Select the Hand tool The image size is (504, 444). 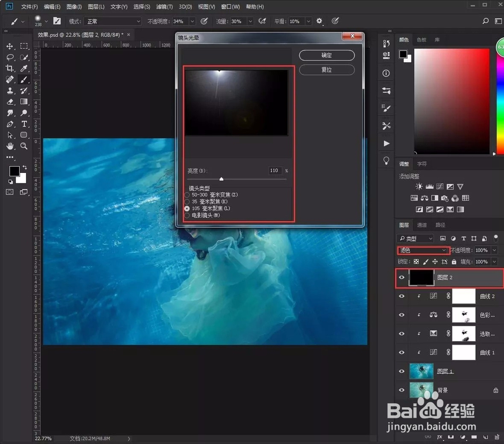(10, 146)
